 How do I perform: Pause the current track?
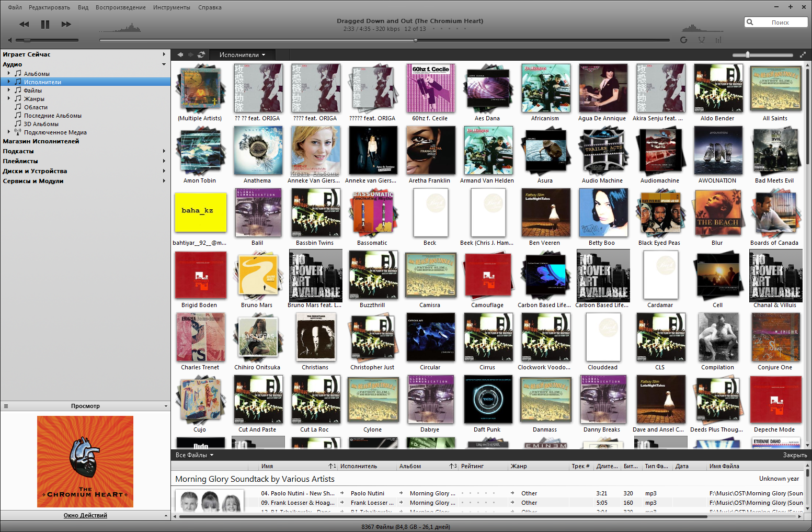click(x=45, y=24)
